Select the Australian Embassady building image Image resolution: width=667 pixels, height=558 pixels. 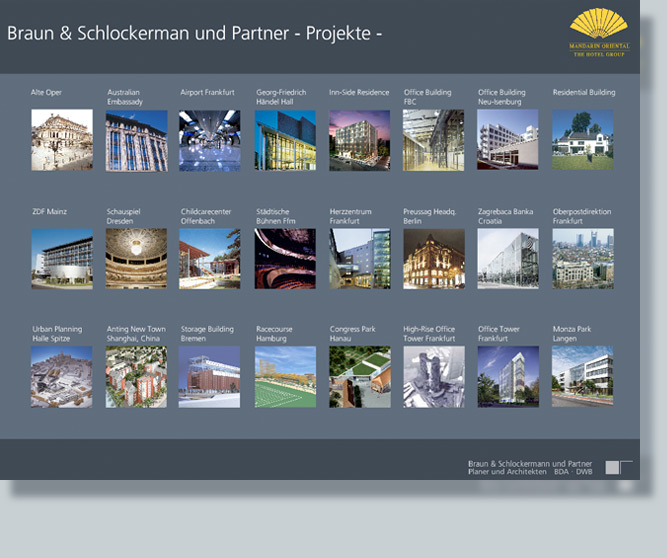[137, 141]
